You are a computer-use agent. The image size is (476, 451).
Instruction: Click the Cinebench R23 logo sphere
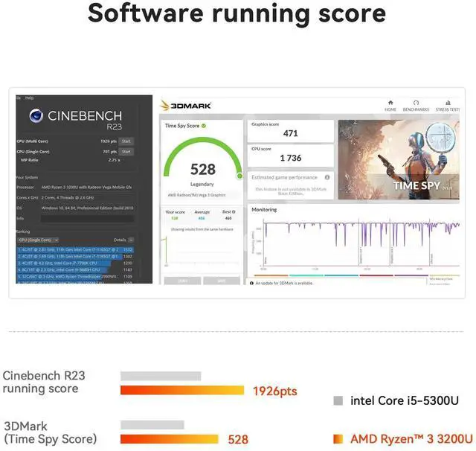pos(35,116)
